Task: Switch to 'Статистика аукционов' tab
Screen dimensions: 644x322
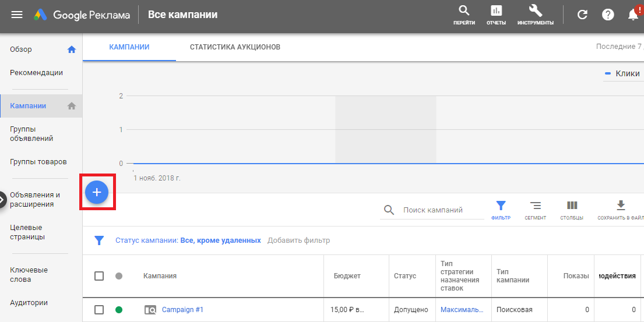Action: pos(235,47)
